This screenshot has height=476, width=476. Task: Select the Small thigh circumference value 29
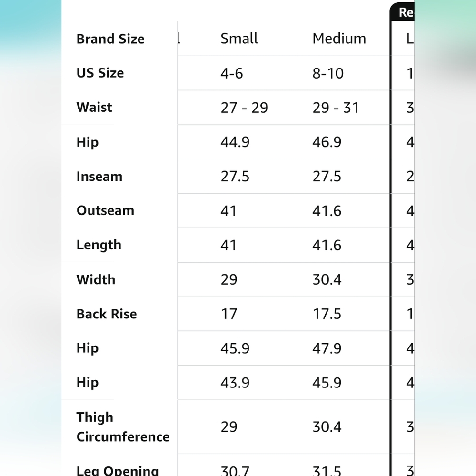tap(229, 427)
